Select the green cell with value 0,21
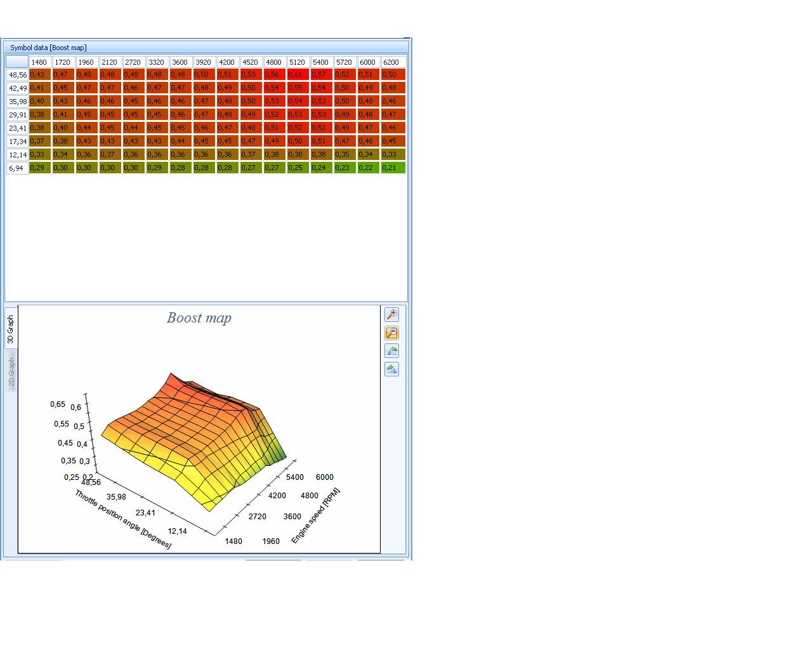The height and width of the screenshot is (650, 812). click(x=392, y=168)
